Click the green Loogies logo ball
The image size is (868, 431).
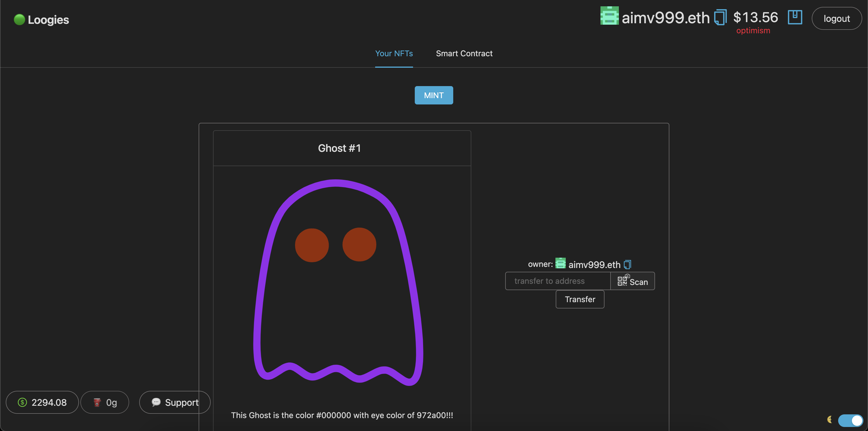[x=19, y=20]
